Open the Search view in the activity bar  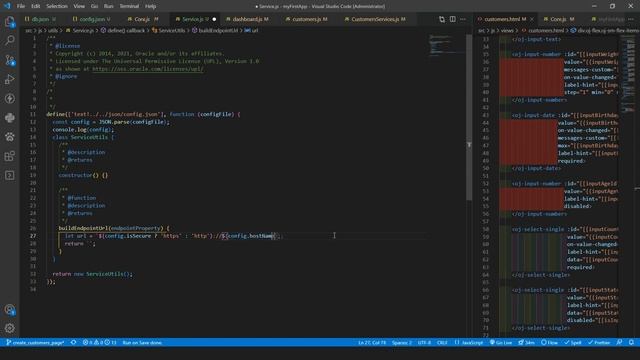pyautogui.click(x=9, y=40)
